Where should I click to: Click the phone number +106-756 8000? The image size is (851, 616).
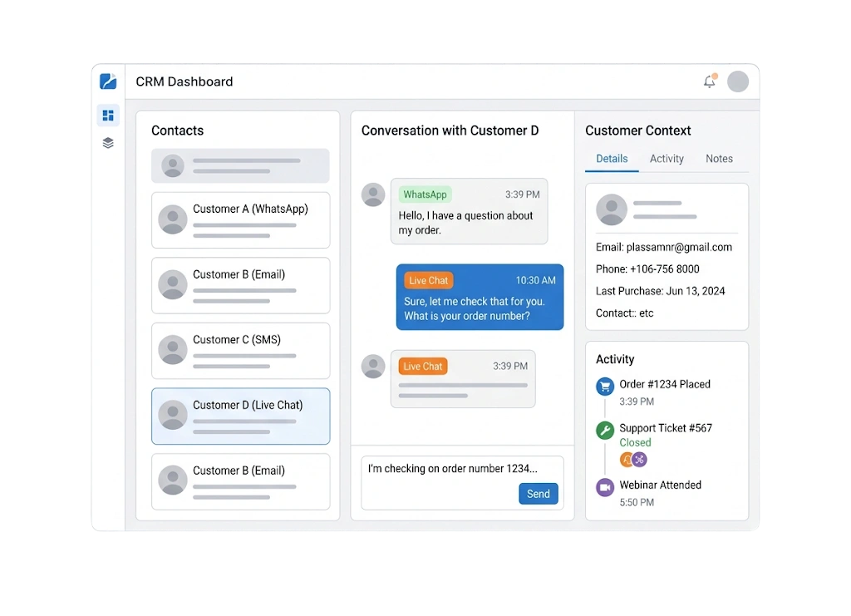(x=665, y=269)
